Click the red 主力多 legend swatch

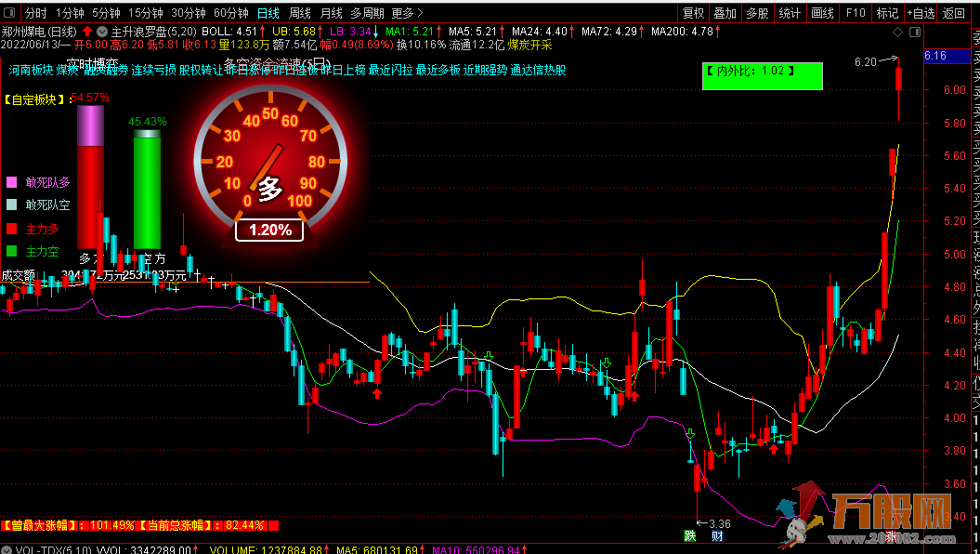click(x=11, y=230)
